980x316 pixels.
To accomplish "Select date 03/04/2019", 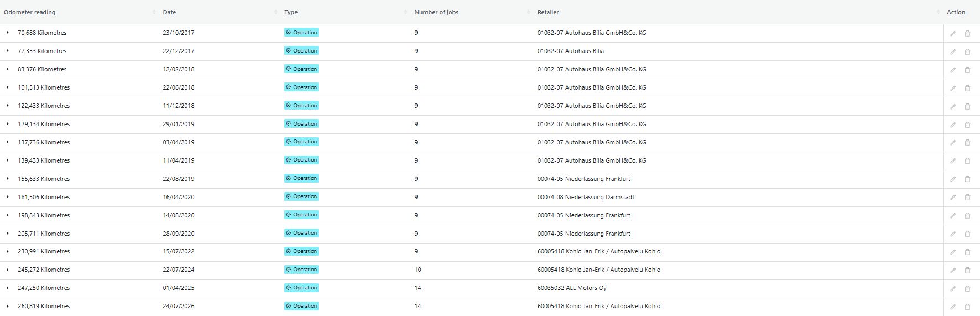I will tap(179, 142).
